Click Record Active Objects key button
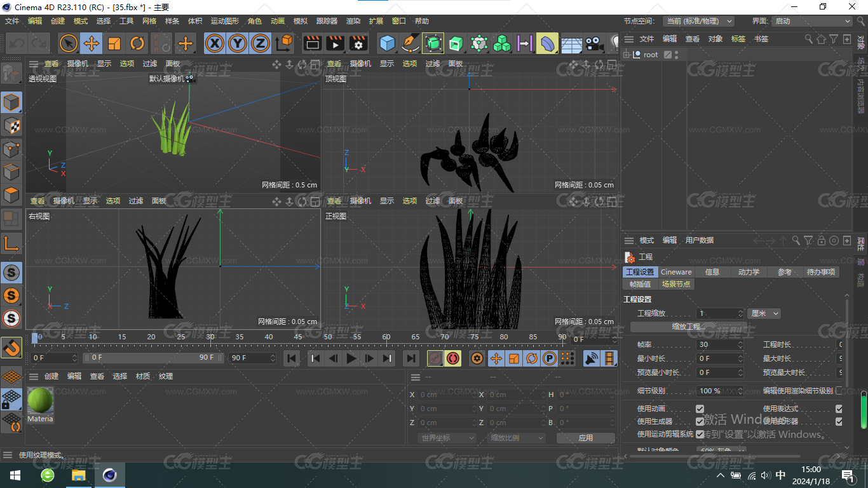868x488 pixels. coord(435,358)
